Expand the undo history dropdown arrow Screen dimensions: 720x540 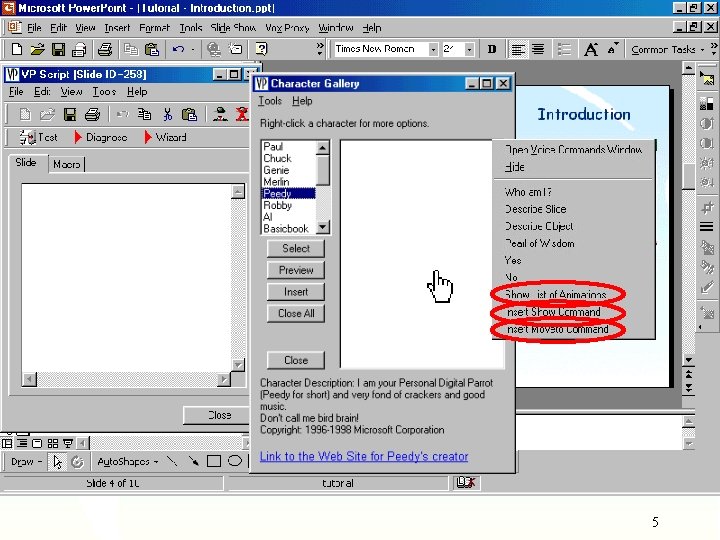[192, 50]
